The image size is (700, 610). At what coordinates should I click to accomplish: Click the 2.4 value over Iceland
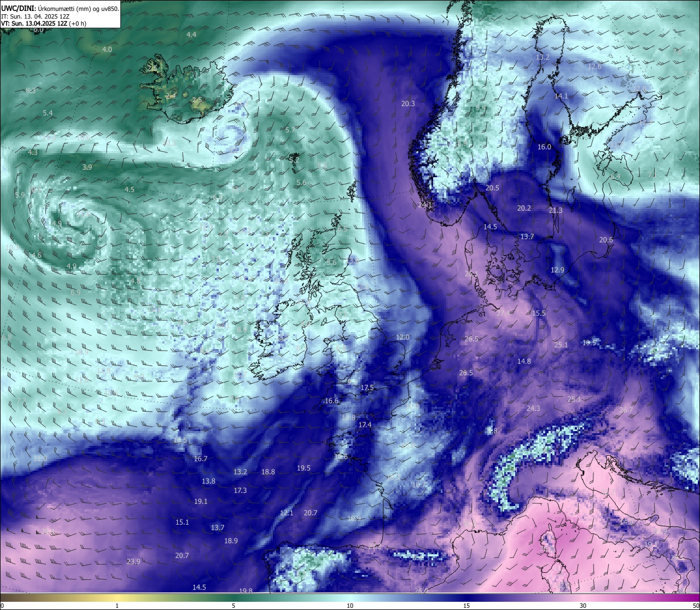pyautogui.click(x=171, y=96)
